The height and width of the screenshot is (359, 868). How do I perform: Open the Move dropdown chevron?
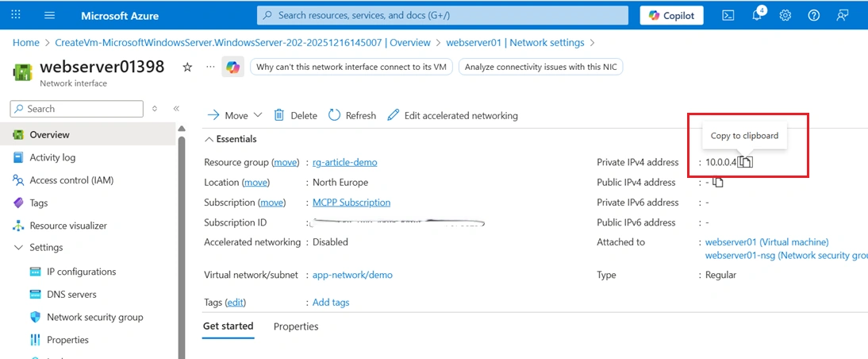(257, 115)
